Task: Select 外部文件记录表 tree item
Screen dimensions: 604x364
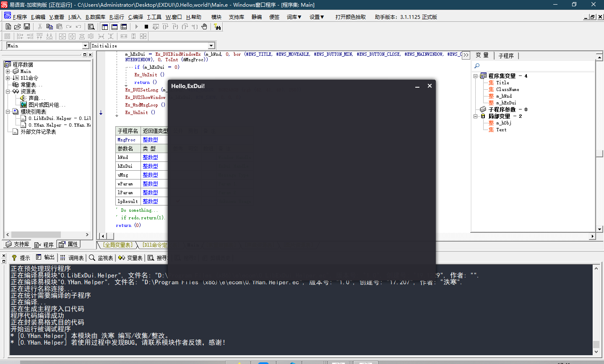Action: click(38, 132)
